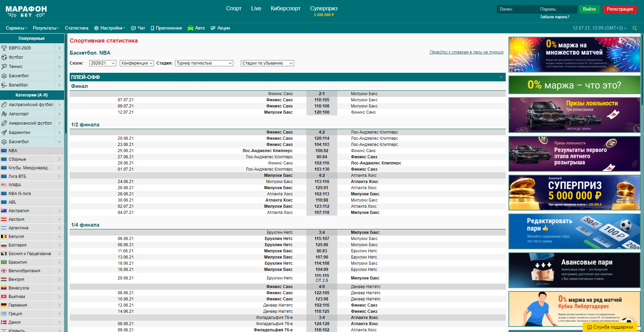Open the 0% маржа – что это? banner
This screenshot has height=332, width=644.
(x=574, y=85)
